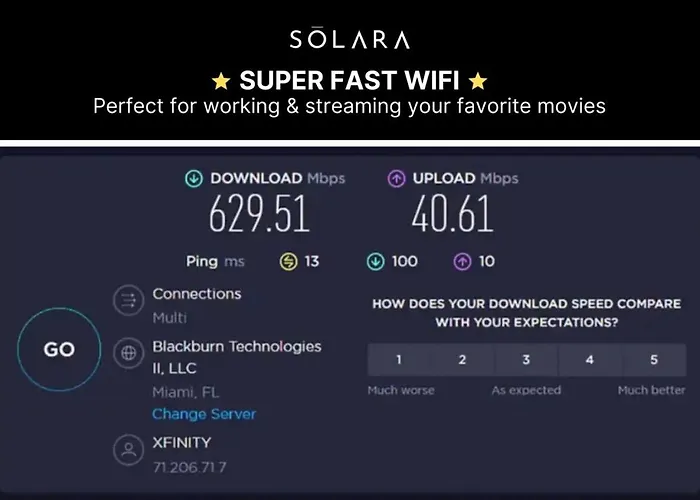700x500 pixels.
Task: Click the ping upload latency icon
Action: pyautogui.click(x=463, y=262)
